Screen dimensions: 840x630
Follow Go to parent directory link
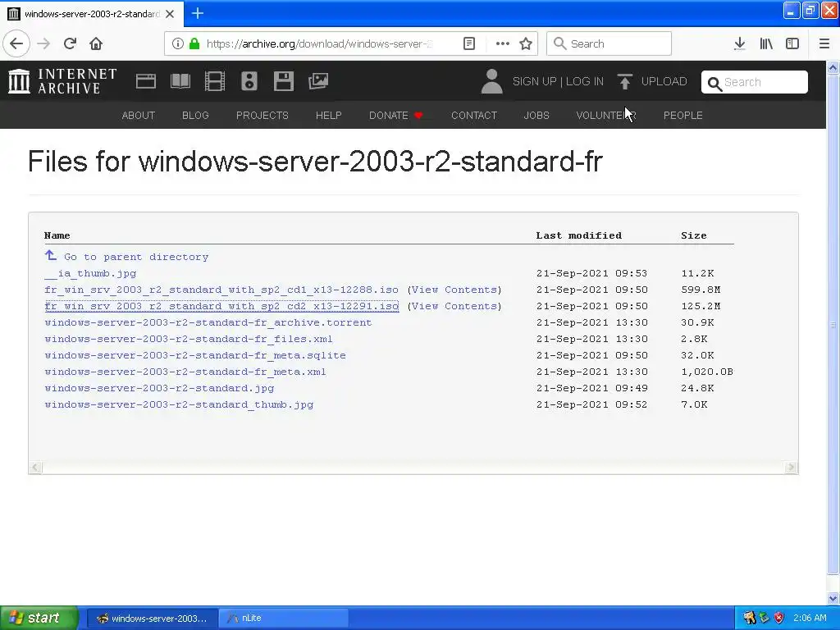coord(136,257)
